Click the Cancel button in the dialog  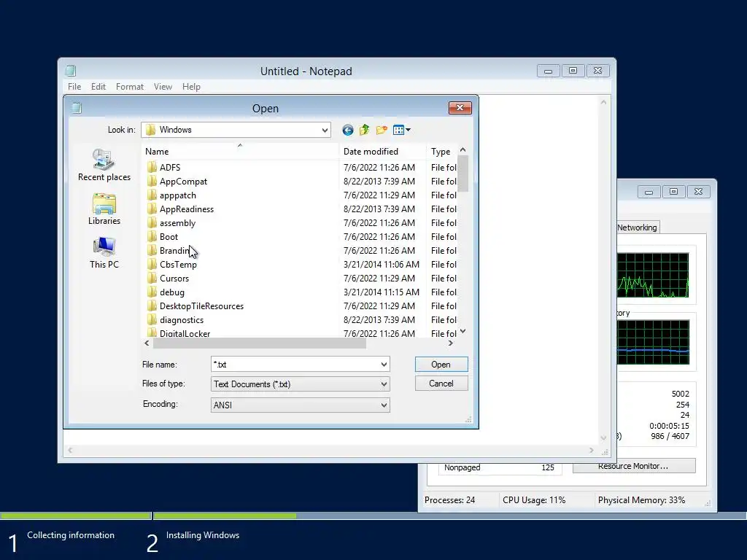[441, 384]
